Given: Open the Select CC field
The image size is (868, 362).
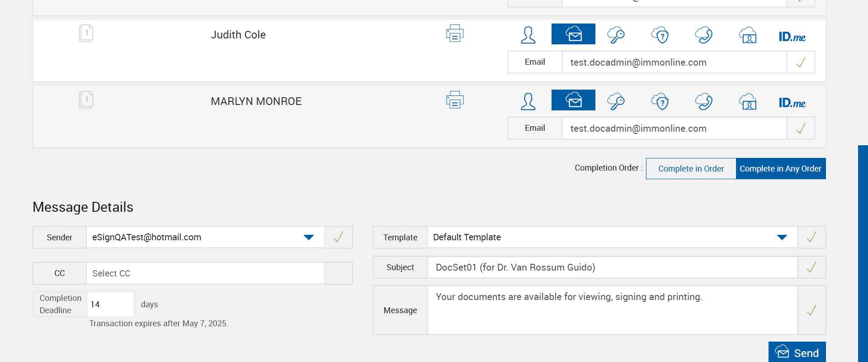Looking at the screenshot, I should coord(205,273).
